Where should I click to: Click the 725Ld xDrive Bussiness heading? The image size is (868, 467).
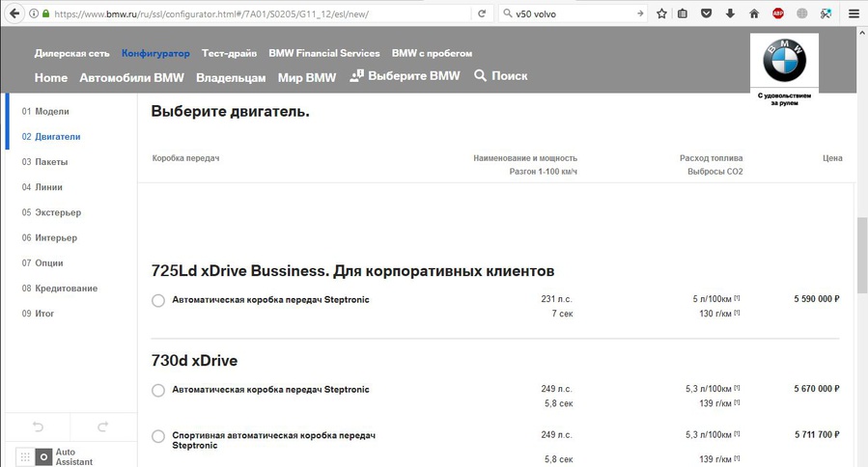click(352, 271)
